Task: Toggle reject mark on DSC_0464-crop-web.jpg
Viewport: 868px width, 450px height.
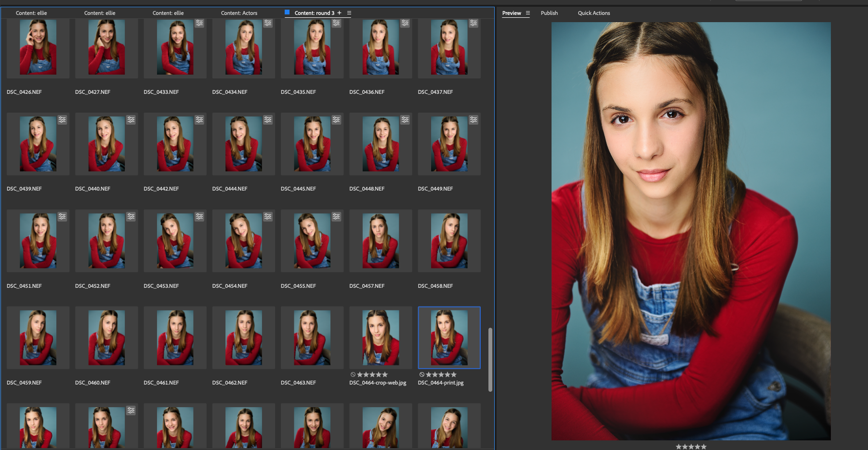Action: (353, 374)
